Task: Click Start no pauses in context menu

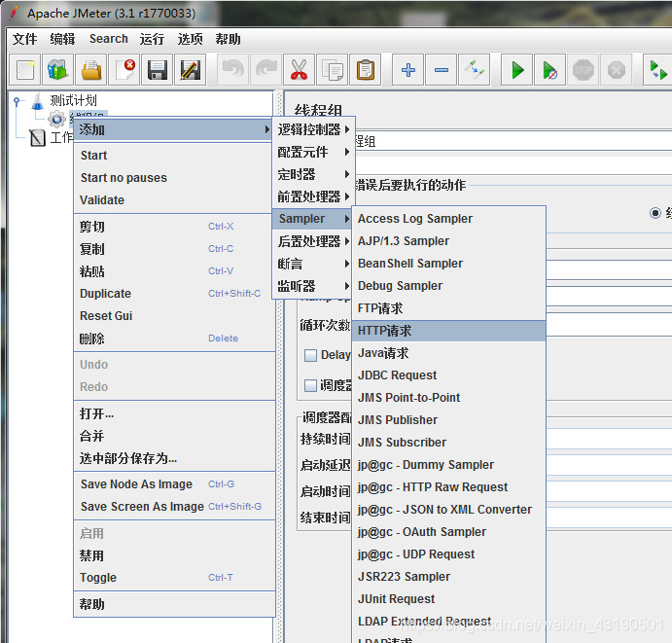Action: click(174, 177)
